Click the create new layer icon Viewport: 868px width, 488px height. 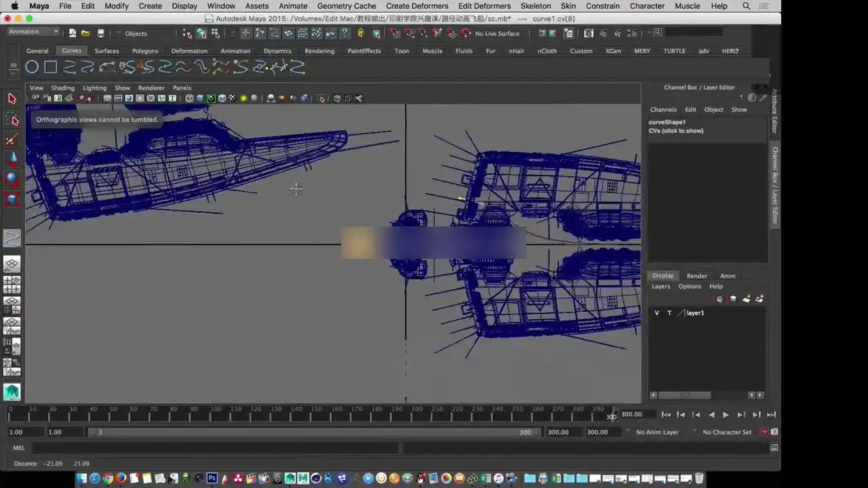click(x=746, y=299)
